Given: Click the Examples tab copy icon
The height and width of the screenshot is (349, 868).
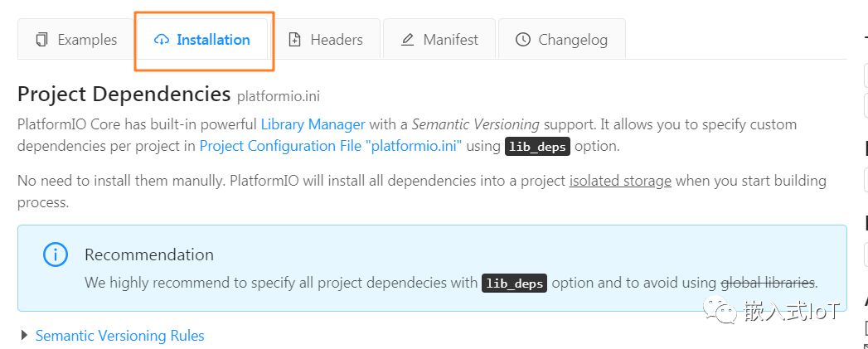Looking at the screenshot, I should (x=41, y=40).
